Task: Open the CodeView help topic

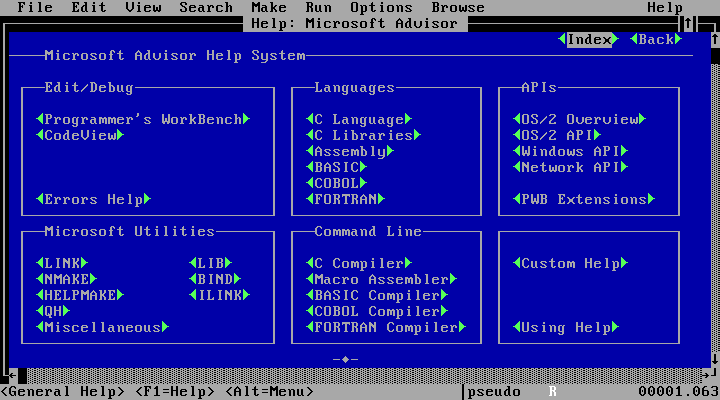Action: click(x=80, y=135)
